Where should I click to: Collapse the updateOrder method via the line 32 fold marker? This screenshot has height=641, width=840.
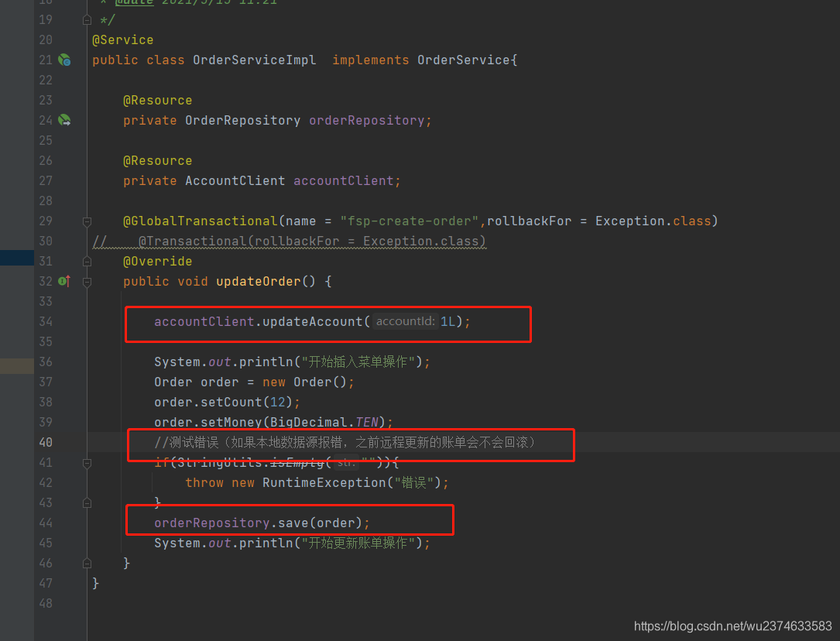click(x=87, y=282)
